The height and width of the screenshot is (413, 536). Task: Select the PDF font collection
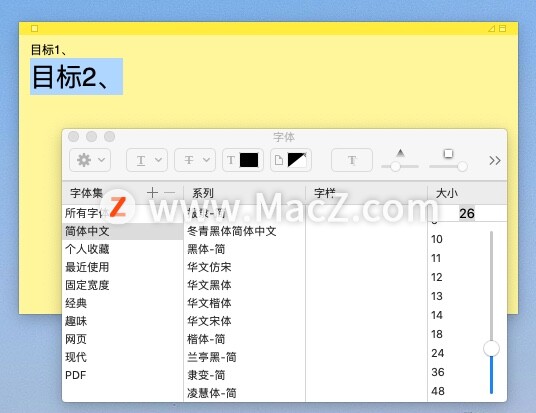(x=123, y=375)
